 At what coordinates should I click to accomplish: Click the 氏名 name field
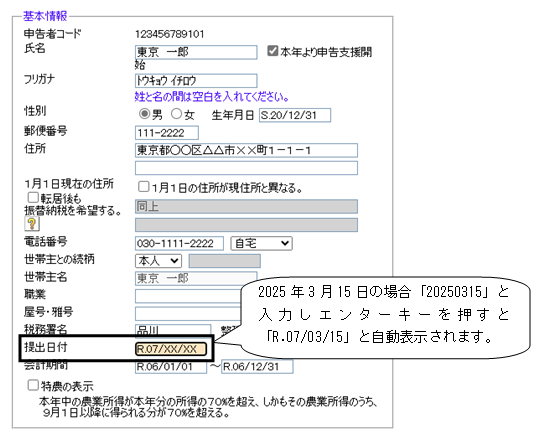pos(196,52)
